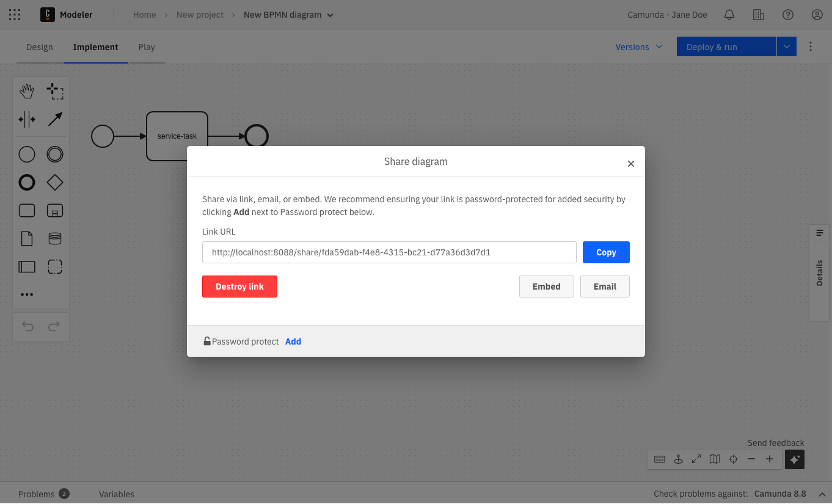
Task: Open the Deploy & run arrow menu
Action: coord(787,47)
